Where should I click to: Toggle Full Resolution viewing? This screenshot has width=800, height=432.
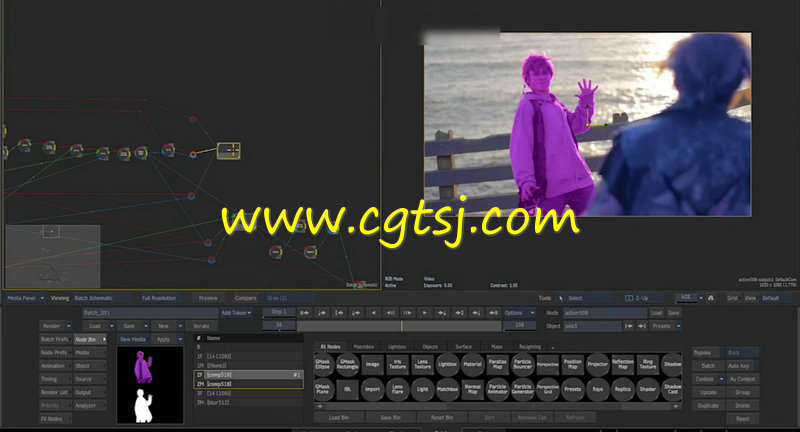pyautogui.click(x=159, y=298)
